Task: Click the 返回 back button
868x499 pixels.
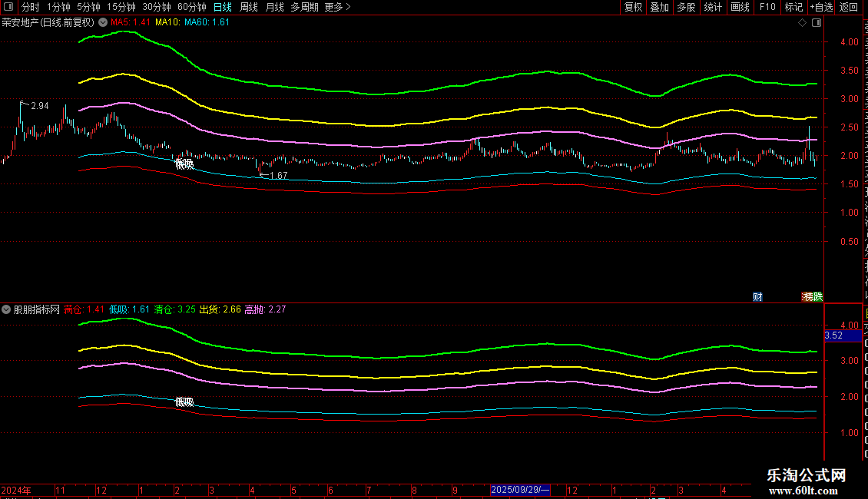Action: pos(848,7)
